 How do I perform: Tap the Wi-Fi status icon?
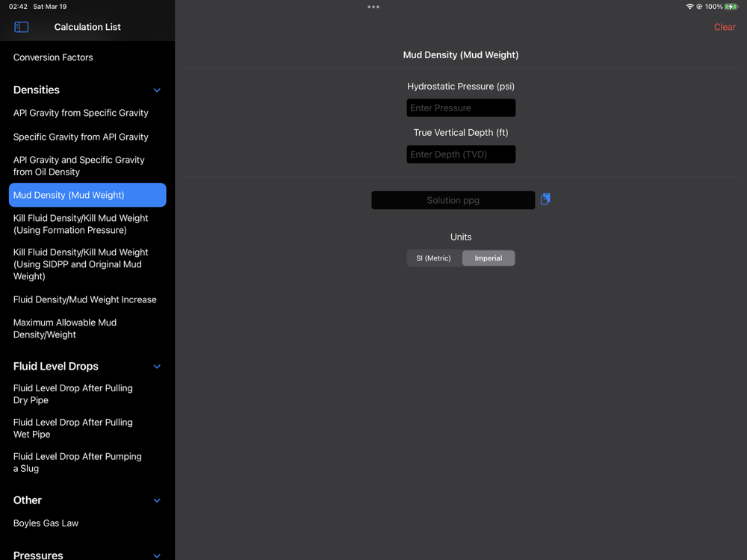[689, 7]
